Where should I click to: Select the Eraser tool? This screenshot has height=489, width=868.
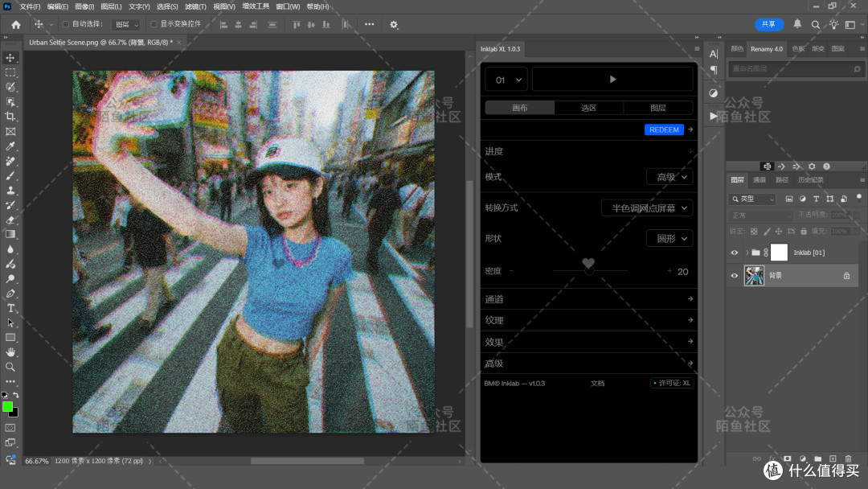[x=10, y=220]
